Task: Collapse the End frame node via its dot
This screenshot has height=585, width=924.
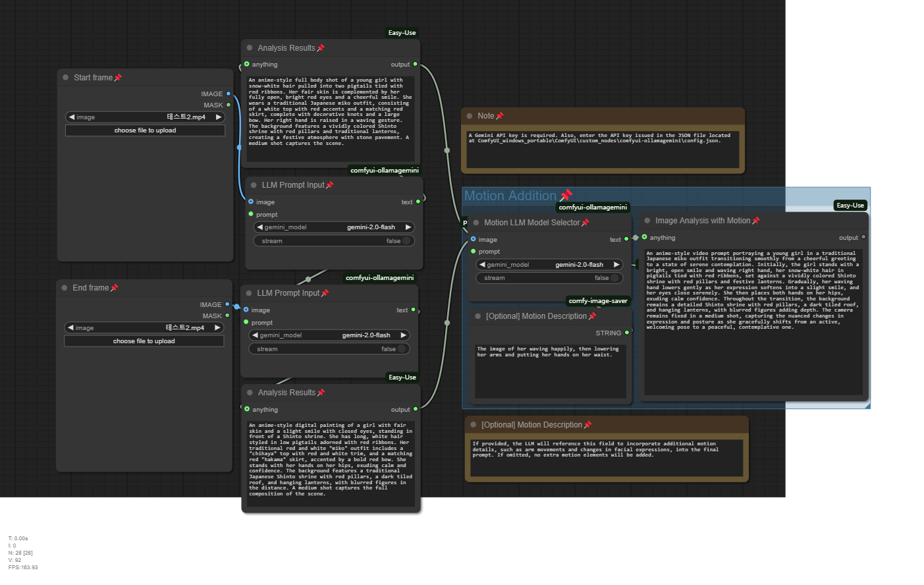Action: click(65, 288)
